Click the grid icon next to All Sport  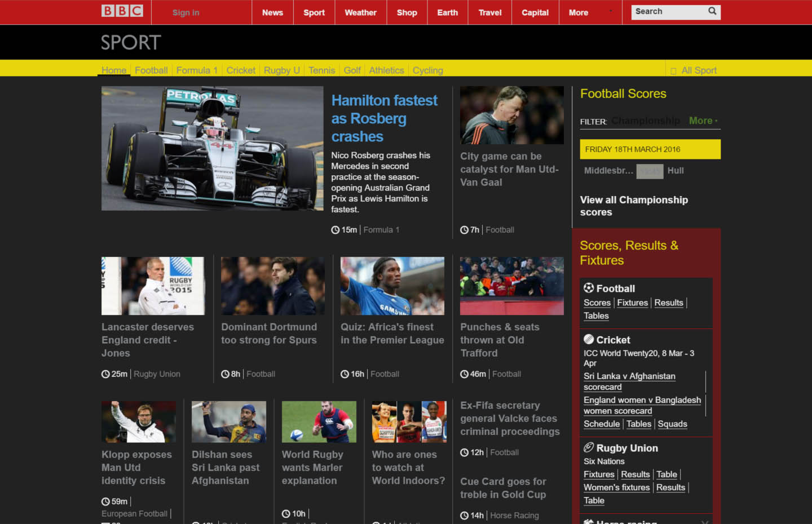[x=673, y=70]
